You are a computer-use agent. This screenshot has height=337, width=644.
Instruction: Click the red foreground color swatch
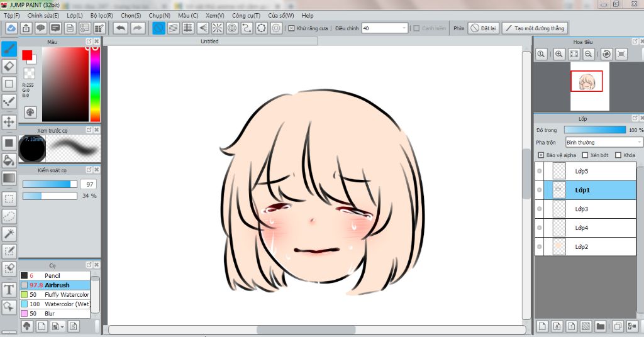tap(27, 55)
